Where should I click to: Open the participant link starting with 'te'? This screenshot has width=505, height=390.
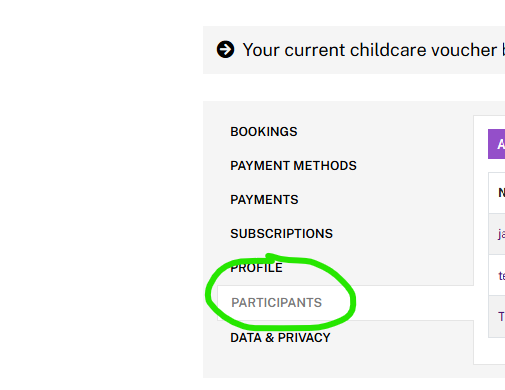pyautogui.click(x=501, y=276)
